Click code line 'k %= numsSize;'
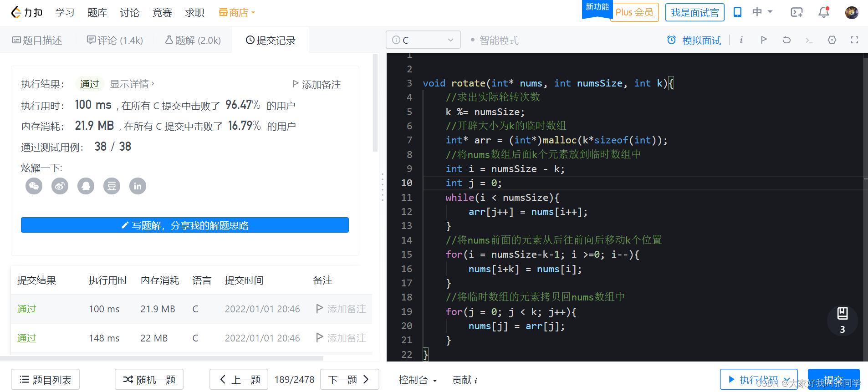The image size is (868, 392). click(x=485, y=112)
